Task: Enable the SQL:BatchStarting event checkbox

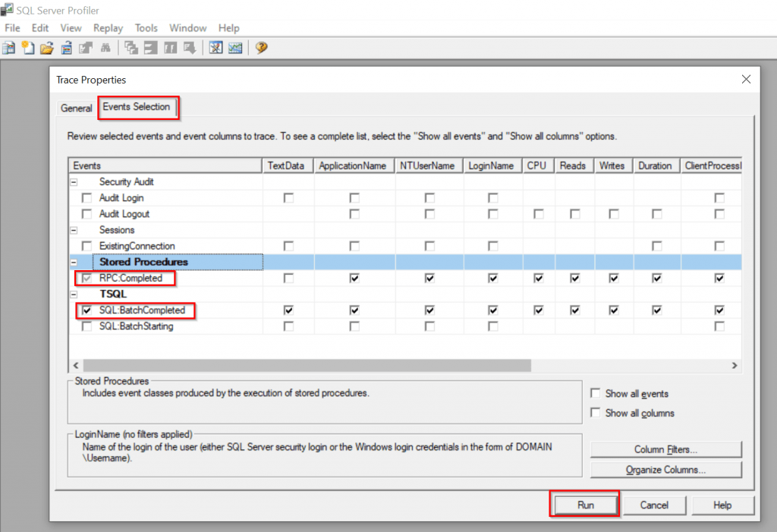Action: (x=86, y=326)
